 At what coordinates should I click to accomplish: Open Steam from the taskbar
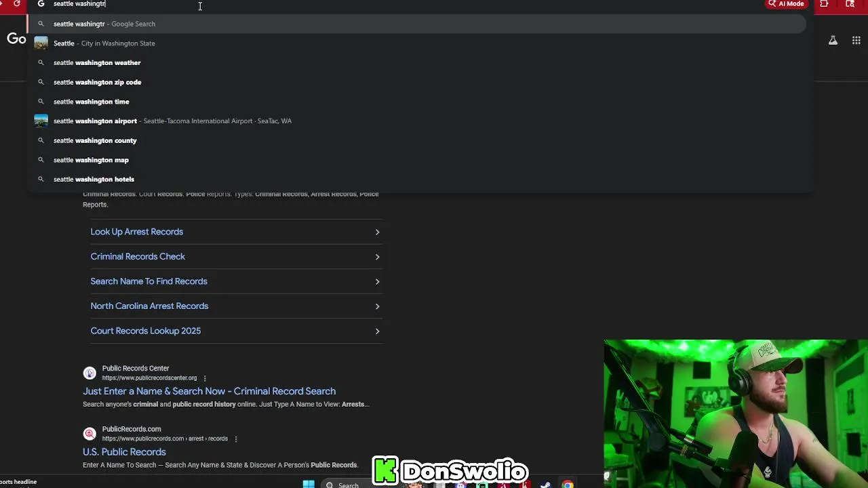point(545,485)
